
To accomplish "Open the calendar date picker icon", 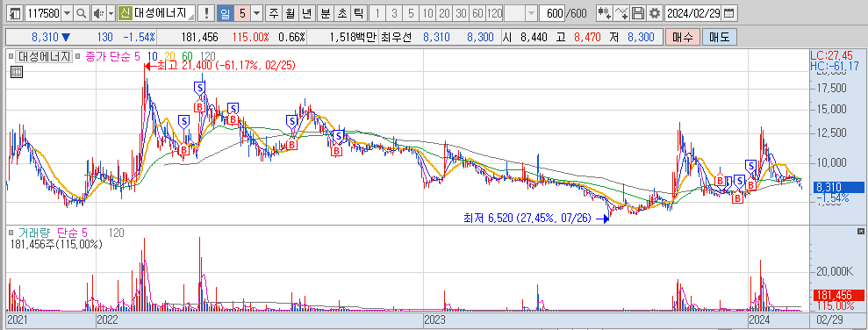I will (729, 13).
